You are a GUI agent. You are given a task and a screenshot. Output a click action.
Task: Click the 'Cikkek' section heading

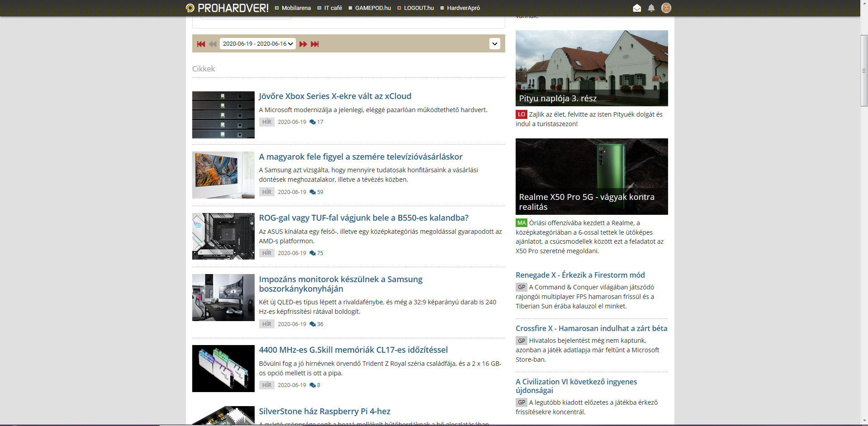(204, 69)
